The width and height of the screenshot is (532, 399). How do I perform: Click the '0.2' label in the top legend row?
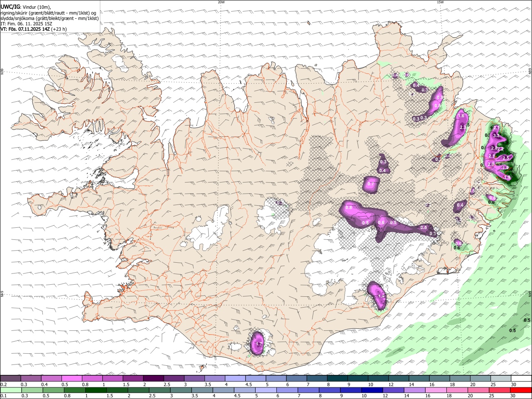(x=4, y=384)
